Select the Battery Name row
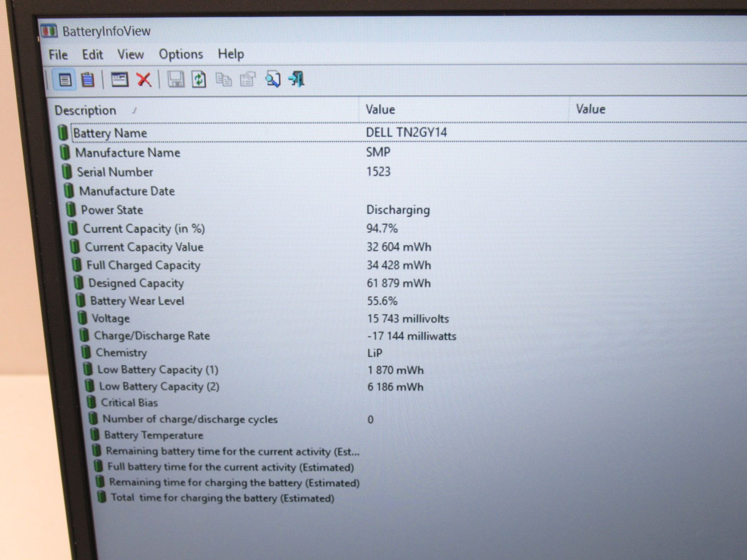747x560 pixels. tap(402, 133)
